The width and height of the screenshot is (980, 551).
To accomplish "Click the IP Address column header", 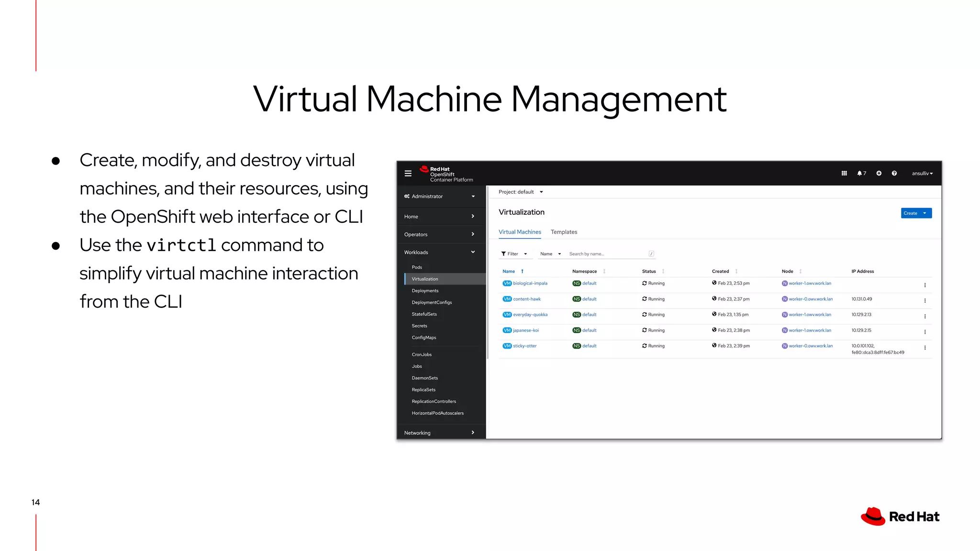I will coord(862,272).
